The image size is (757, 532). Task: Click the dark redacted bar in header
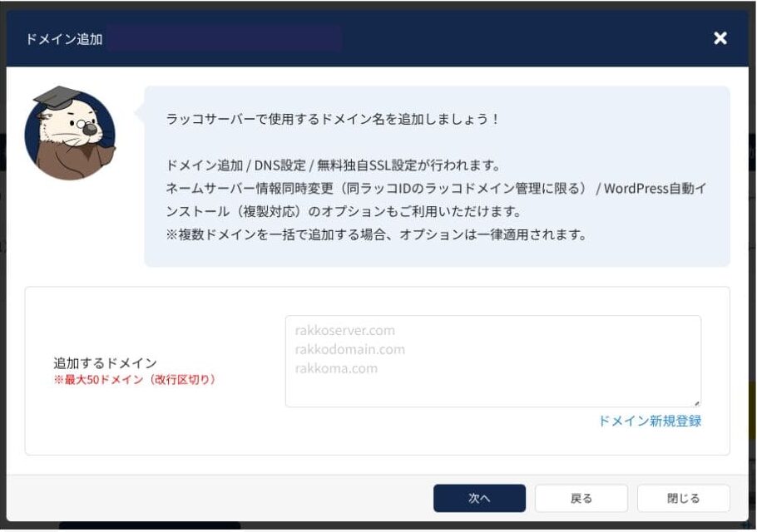(225, 39)
